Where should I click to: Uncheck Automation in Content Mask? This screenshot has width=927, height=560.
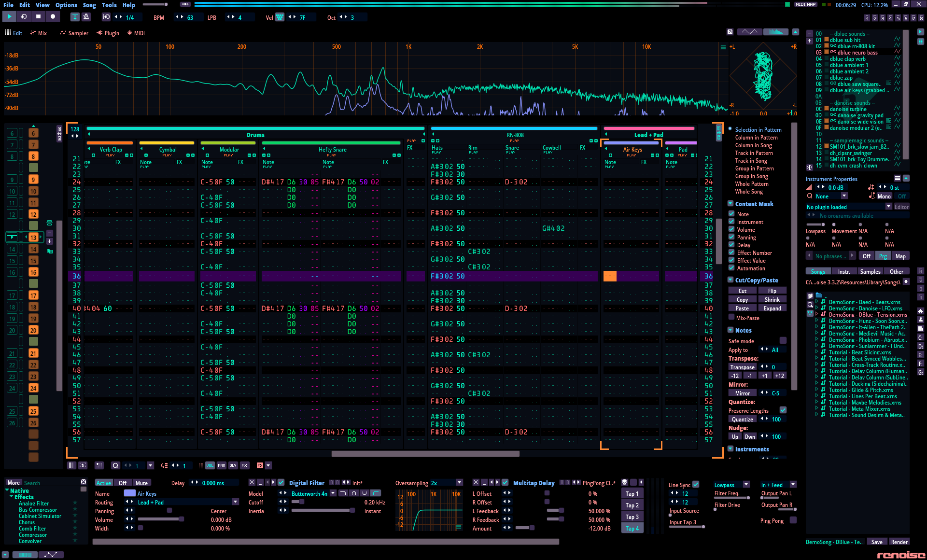coord(731,268)
